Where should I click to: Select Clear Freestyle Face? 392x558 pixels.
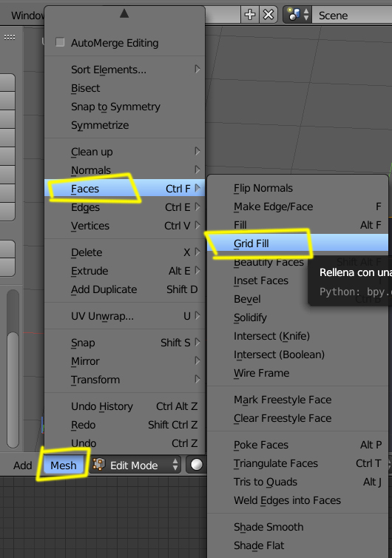[297, 418]
